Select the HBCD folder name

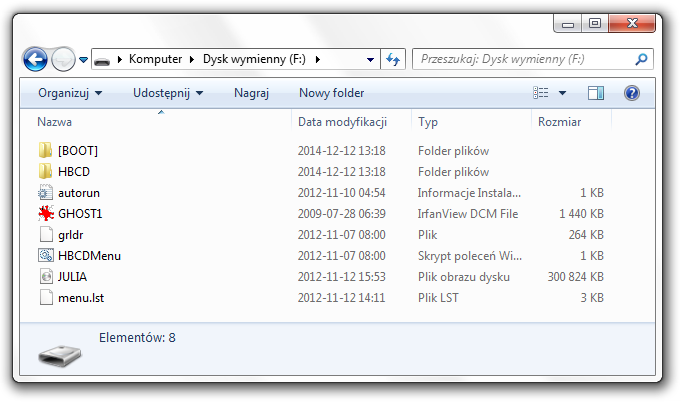74,171
